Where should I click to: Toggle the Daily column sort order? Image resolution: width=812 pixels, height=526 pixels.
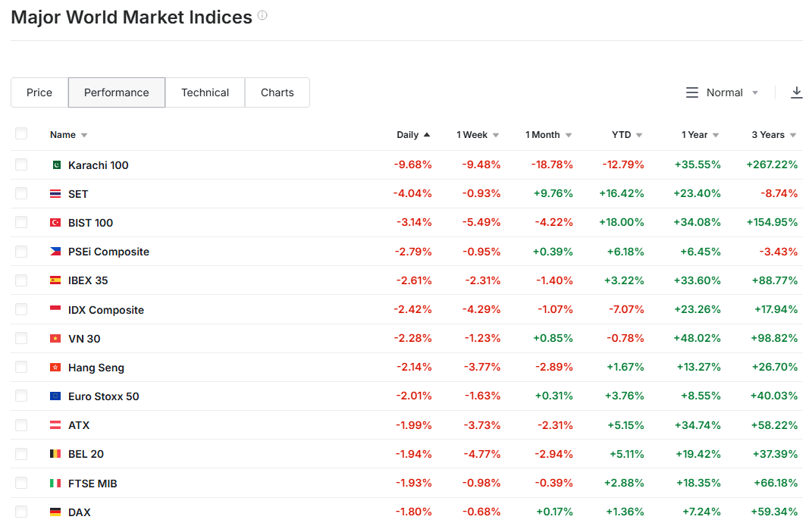click(x=413, y=135)
